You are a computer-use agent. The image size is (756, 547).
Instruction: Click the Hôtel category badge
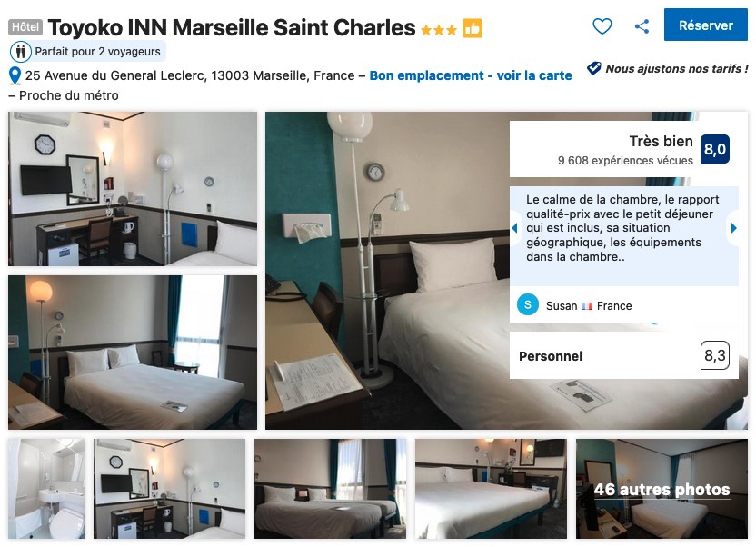coord(25,27)
